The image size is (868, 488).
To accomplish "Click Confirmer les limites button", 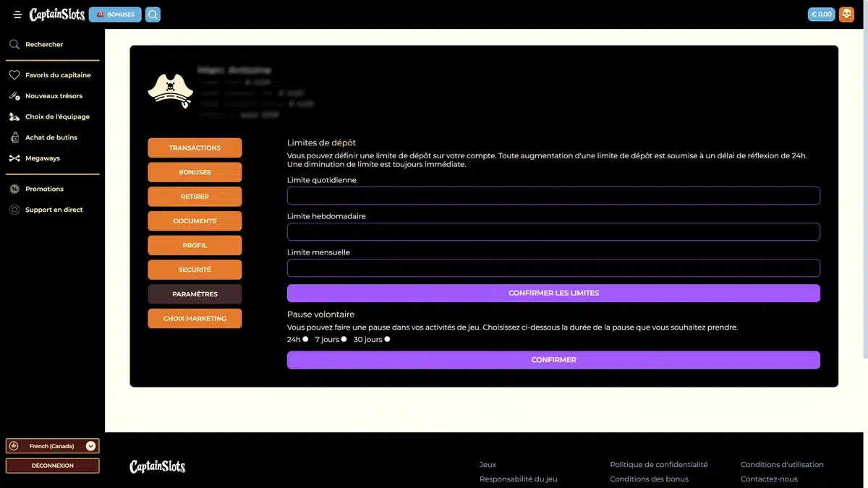I will [x=553, y=293].
